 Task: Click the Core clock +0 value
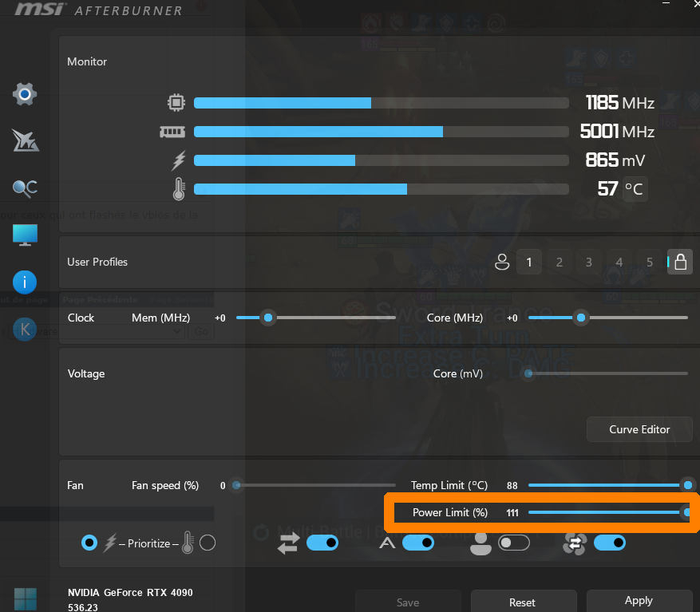tap(512, 318)
